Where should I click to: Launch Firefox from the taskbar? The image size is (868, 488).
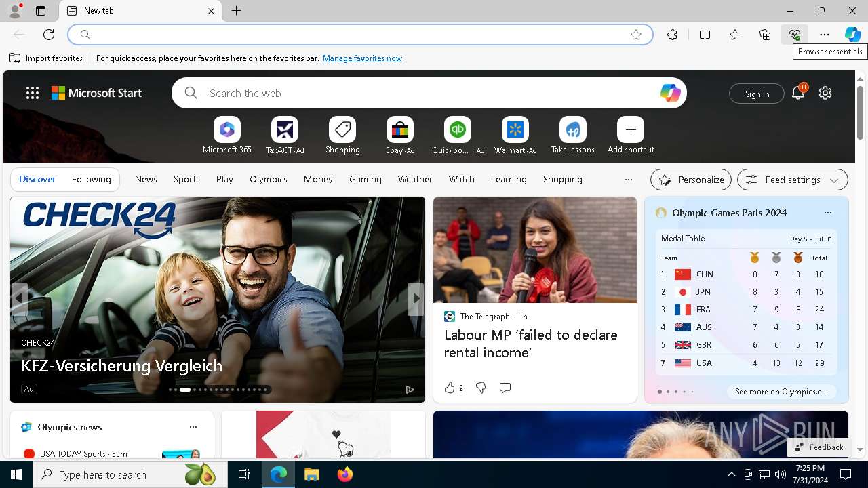point(345,474)
